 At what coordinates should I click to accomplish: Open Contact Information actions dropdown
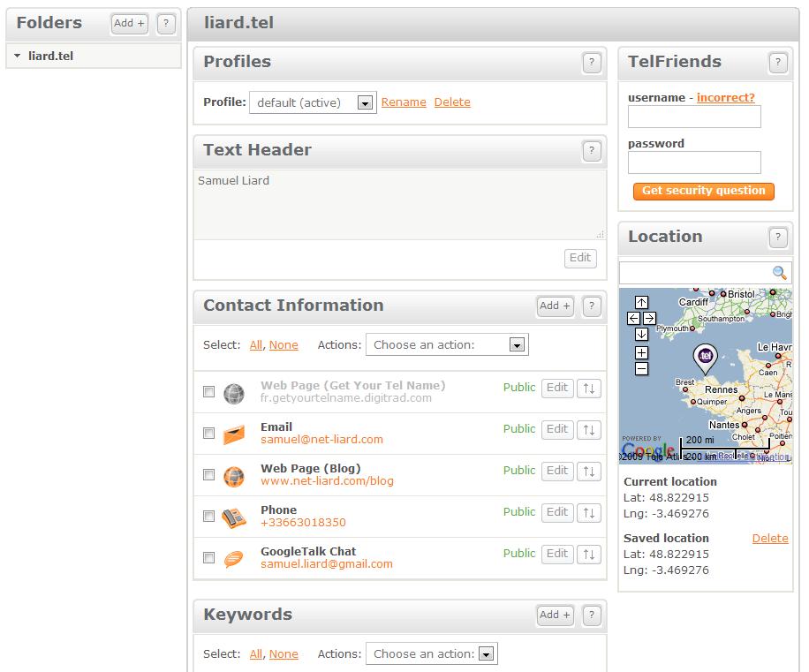[447, 345]
